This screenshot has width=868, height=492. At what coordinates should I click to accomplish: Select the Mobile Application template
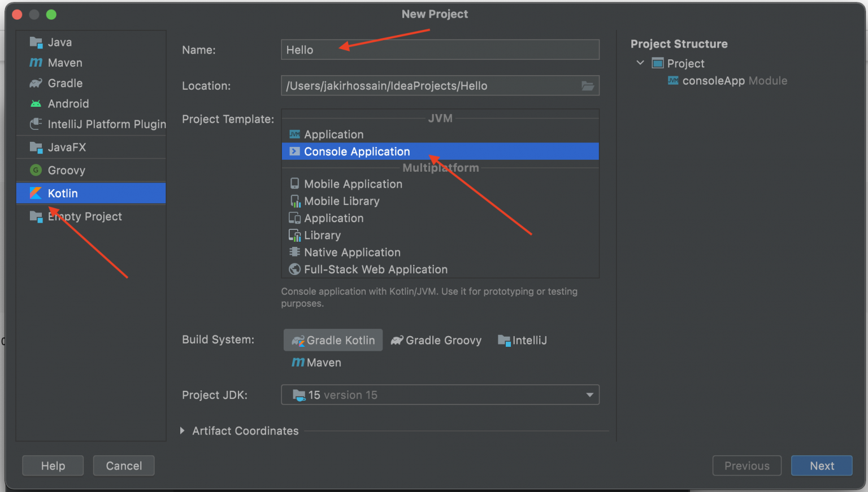[353, 184]
